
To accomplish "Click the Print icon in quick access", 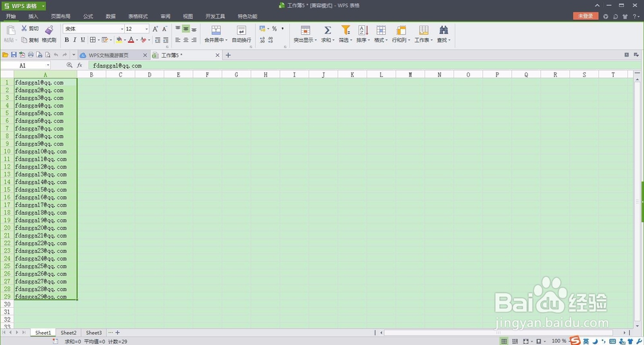I will tap(30, 55).
